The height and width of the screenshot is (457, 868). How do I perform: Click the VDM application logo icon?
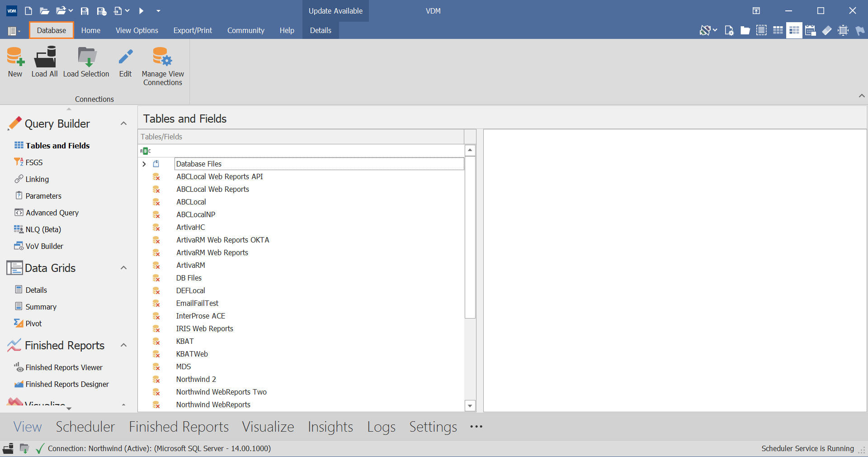point(12,11)
